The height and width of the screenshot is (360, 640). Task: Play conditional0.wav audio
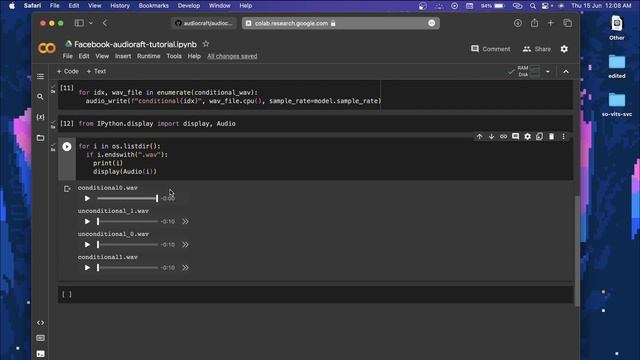[87, 198]
